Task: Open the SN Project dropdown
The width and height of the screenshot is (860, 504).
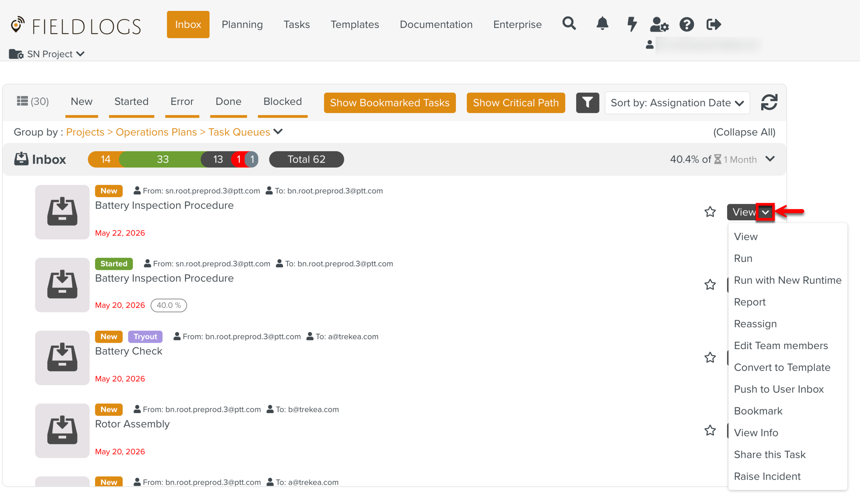Action: [x=47, y=54]
